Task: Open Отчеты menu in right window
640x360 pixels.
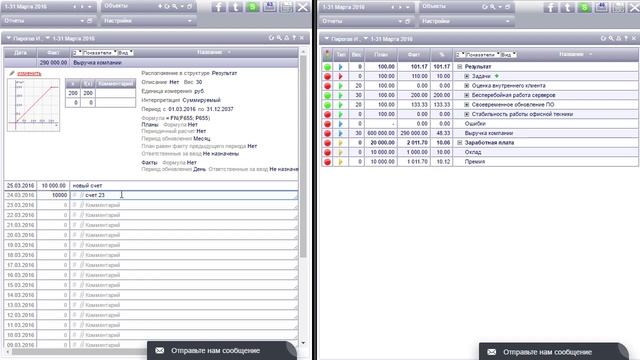Action: 332,21
